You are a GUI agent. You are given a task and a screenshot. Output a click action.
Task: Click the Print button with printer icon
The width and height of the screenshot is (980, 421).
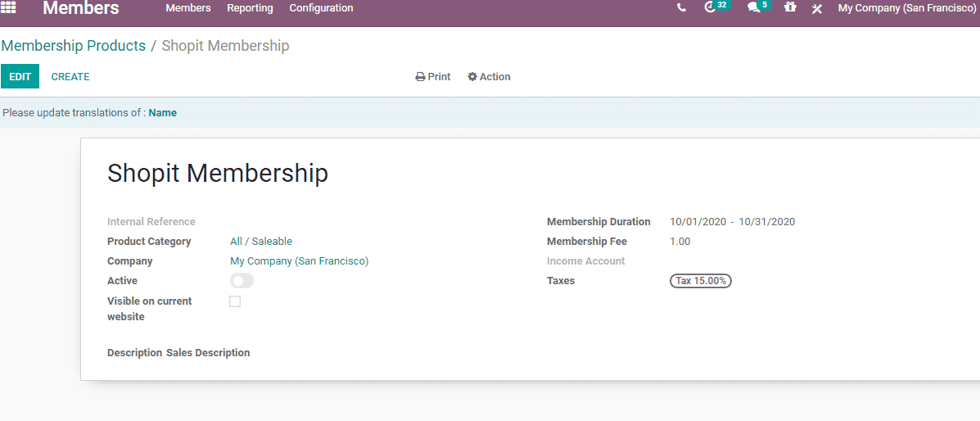(x=432, y=76)
